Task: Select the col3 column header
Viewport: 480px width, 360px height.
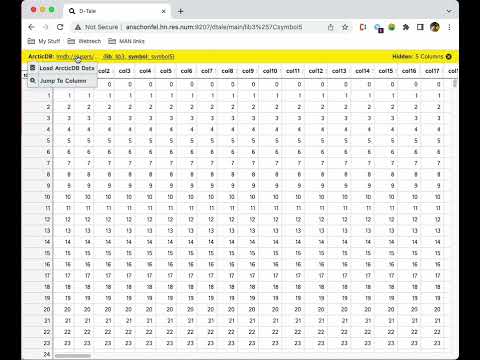Action: point(124,71)
